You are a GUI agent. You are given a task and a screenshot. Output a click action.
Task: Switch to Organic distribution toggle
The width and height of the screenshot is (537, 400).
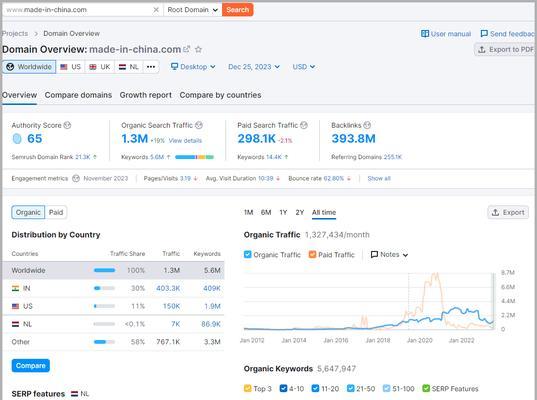click(28, 212)
